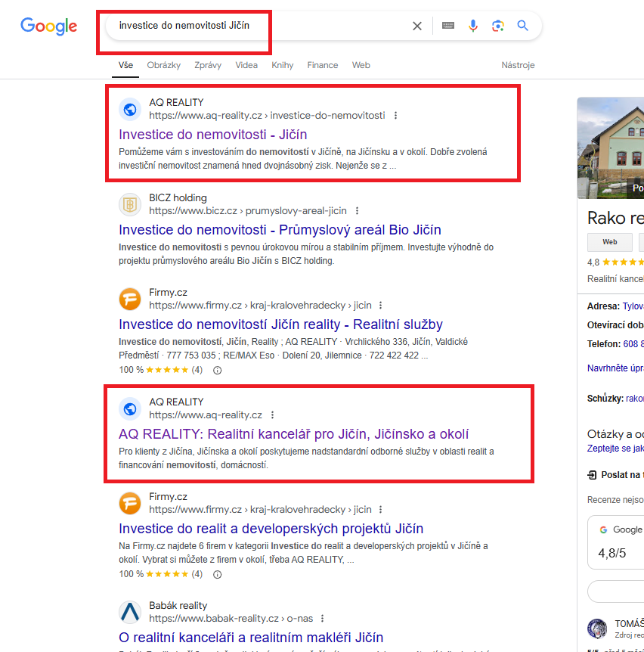Open more options for aq-reality investice-do-nemovitosti result
This screenshot has height=652, width=644.
tap(395, 116)
